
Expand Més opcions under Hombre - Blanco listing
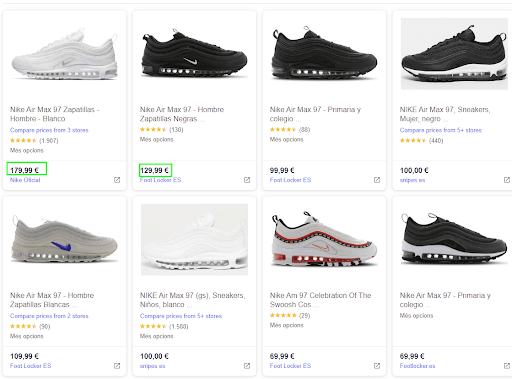pos(26,150)
